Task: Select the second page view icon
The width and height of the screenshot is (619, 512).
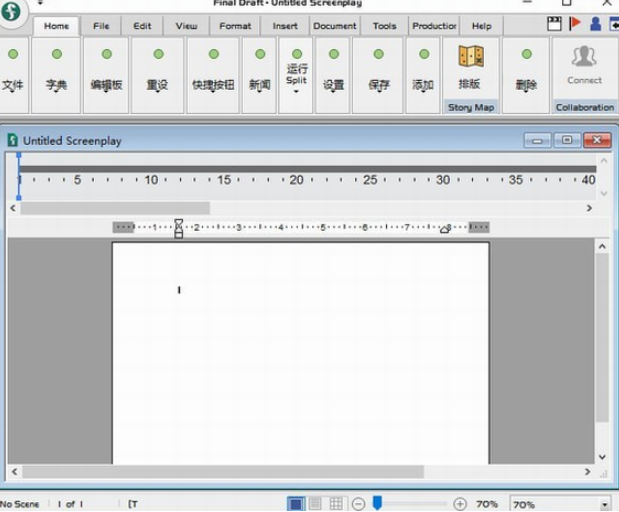Action: pos(315,504)
